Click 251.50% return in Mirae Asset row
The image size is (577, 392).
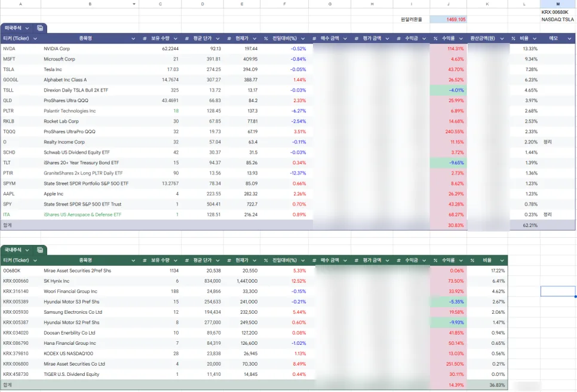pyautogui.click(x=448, y=364)
